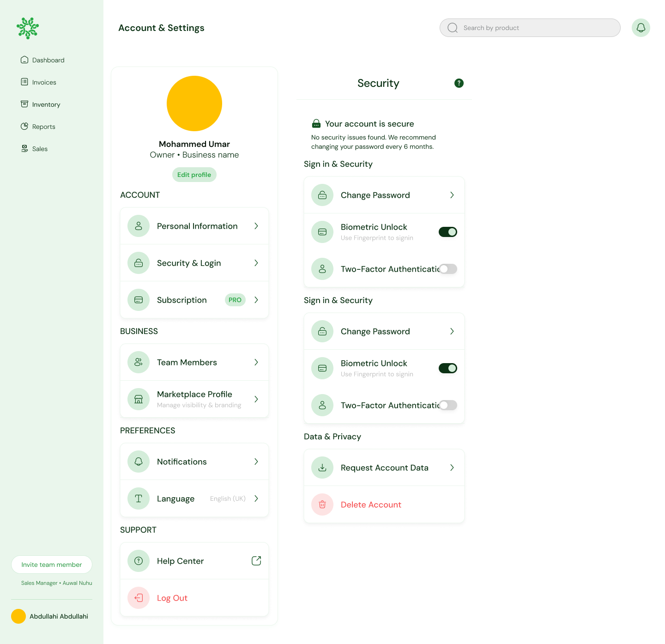
Task: Expand Security & Login chevron
Action: [256, 263]
